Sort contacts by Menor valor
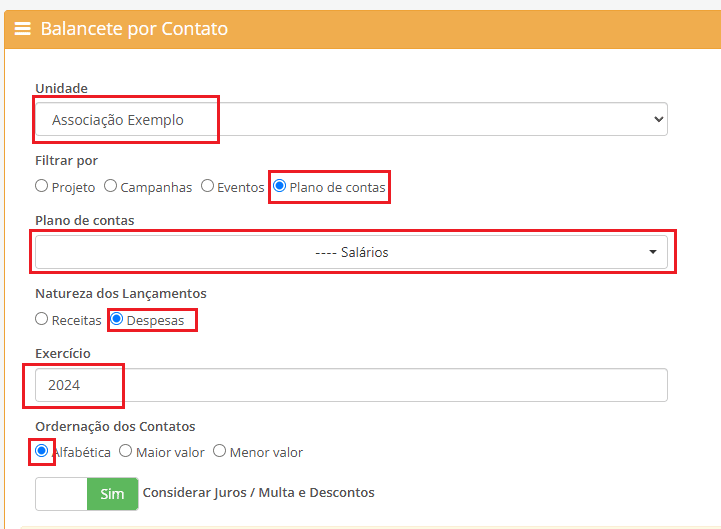 tap(219, 451)
